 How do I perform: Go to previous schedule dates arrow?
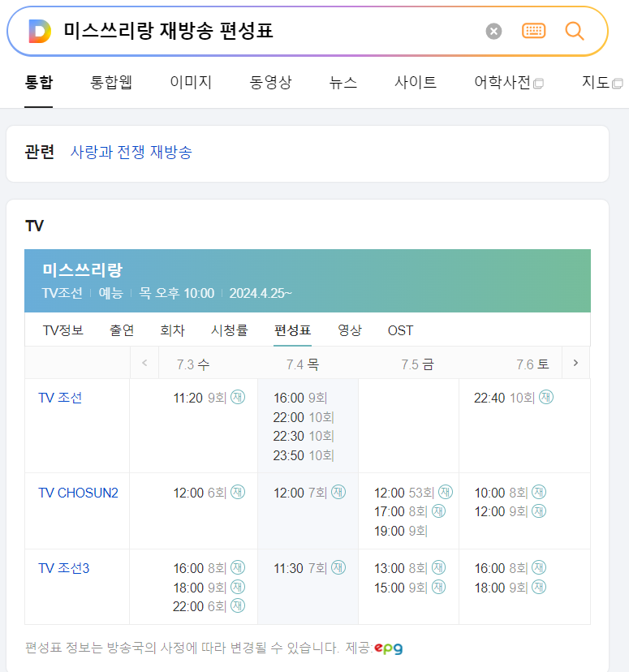point(144,363)
